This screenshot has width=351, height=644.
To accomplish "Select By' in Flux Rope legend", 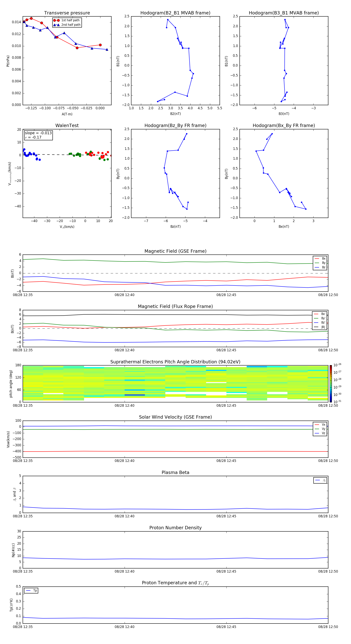I will tap(320, 318).
